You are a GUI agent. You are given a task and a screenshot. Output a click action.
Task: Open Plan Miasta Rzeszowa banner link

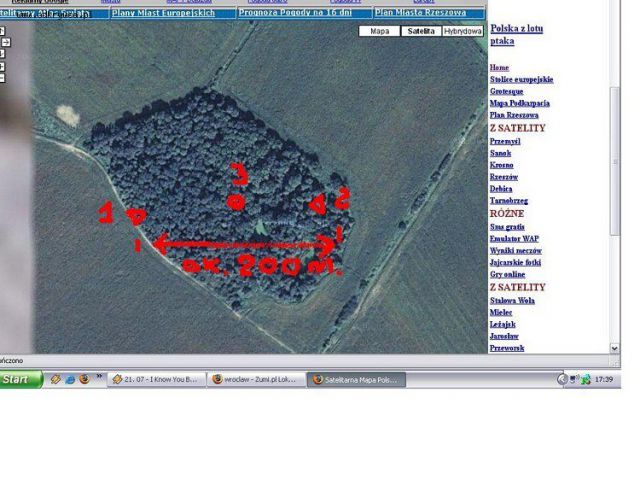click(x=420, y=12)
